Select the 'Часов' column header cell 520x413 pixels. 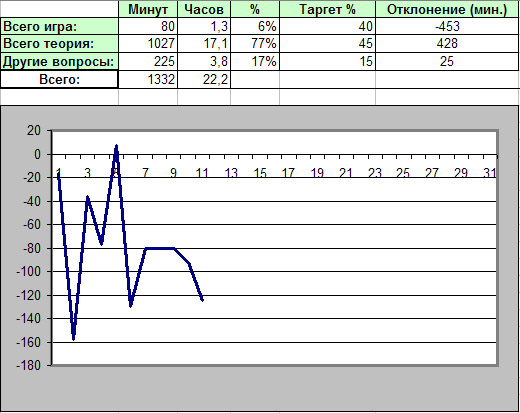click(x=204, y=9)
